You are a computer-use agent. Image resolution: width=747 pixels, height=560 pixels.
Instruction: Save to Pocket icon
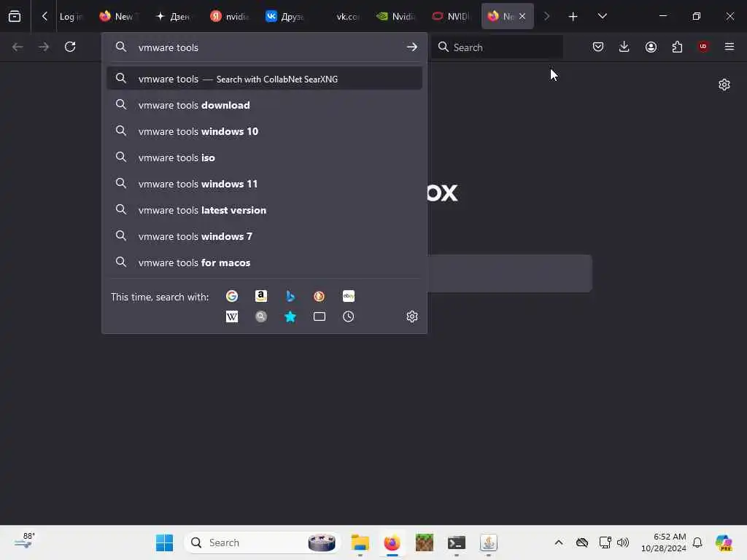click(x=598, y=47)
